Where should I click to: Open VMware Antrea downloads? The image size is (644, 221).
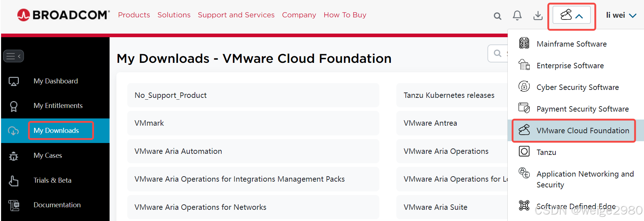[x=452, y=123]
